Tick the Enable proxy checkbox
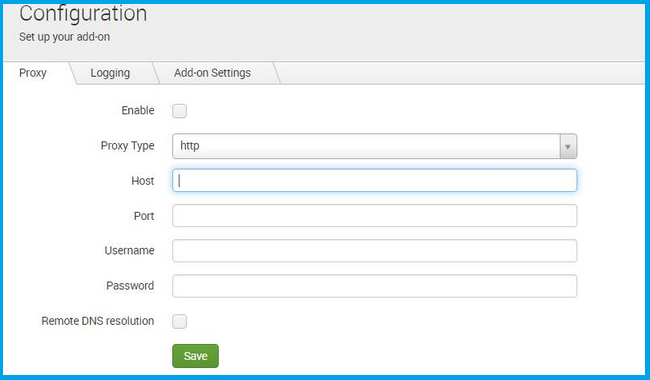This screenshot has width=650, height=380. pyautogui.click(x=179, y=111)
